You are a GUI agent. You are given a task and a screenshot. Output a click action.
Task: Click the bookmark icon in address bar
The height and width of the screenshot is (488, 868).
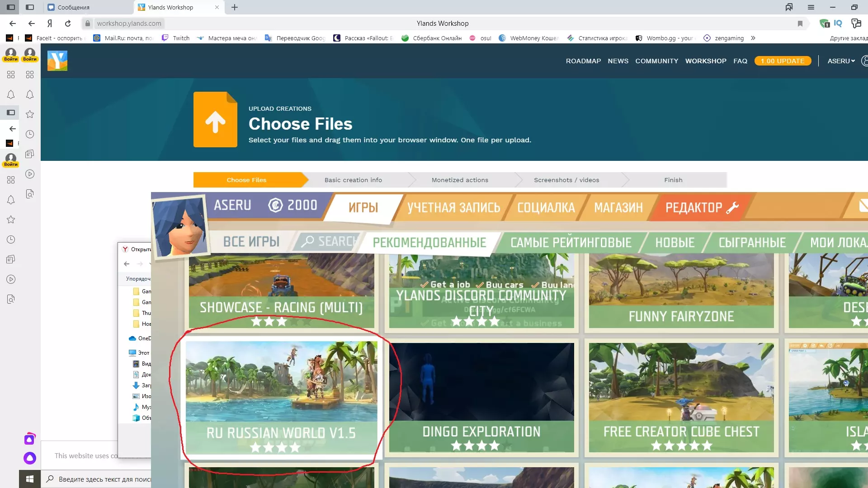[x=800, y=23]
